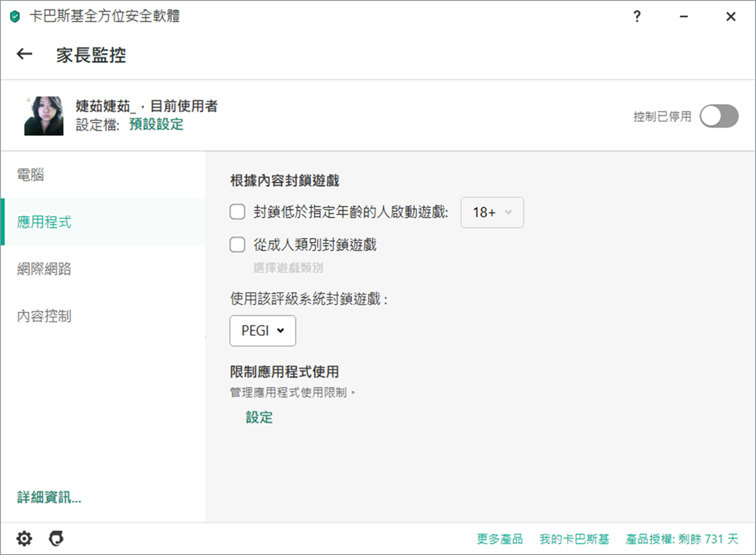The width and height of the screenshot is (756, 555).
Task: Open the 內容控制 sidebar tab
Action: tap(44, 316)
